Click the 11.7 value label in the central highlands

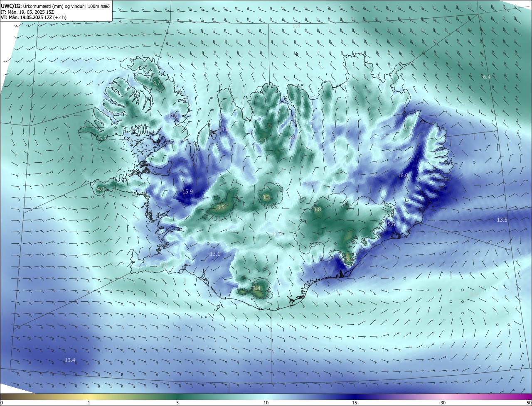point(310,183)
